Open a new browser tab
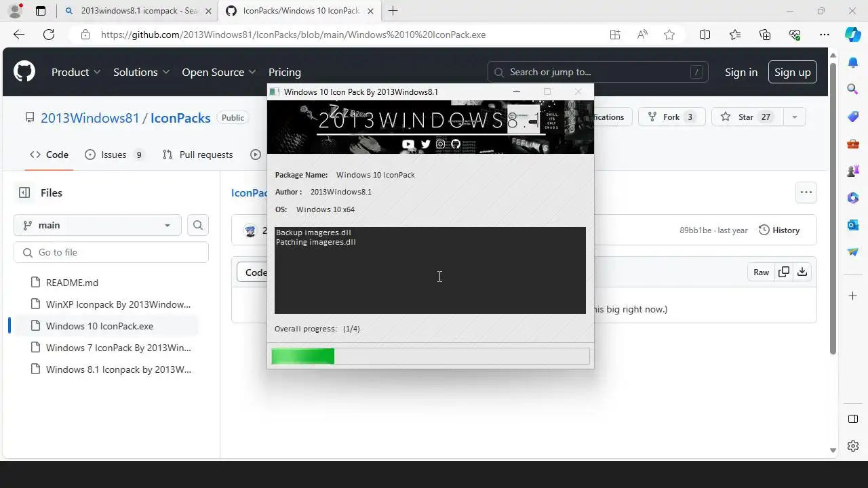The image size is (868, 488). tap(393, 11)
